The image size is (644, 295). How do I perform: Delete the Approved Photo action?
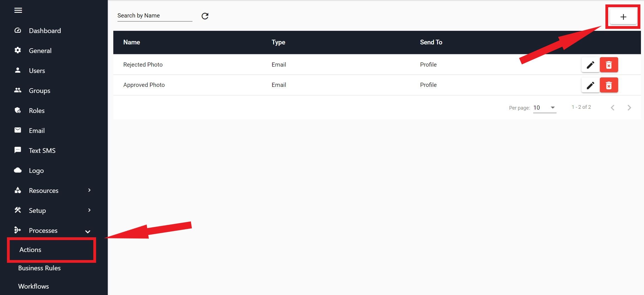tap(609, 85)
